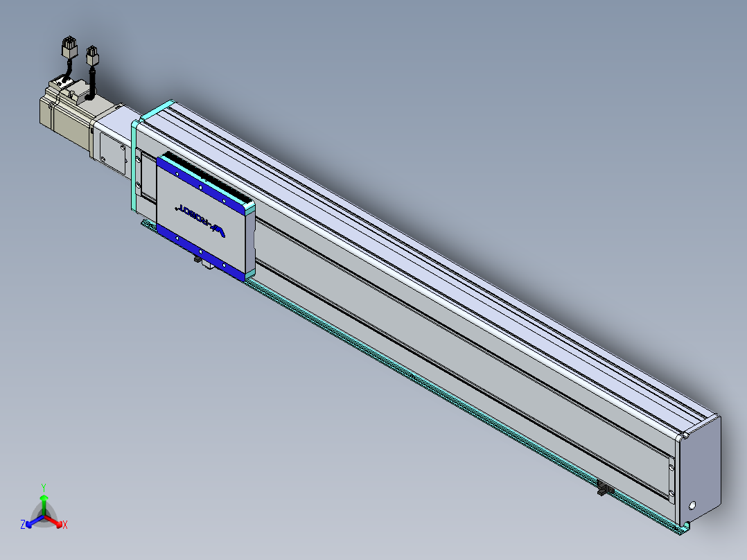Click the red X axis of orientation triad
The width and height of the screenshot is (747, 560).
point(56,523)
